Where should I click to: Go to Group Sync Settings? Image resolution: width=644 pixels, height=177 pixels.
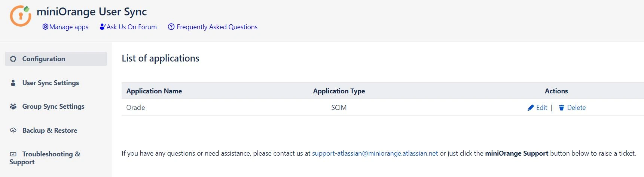53,106
